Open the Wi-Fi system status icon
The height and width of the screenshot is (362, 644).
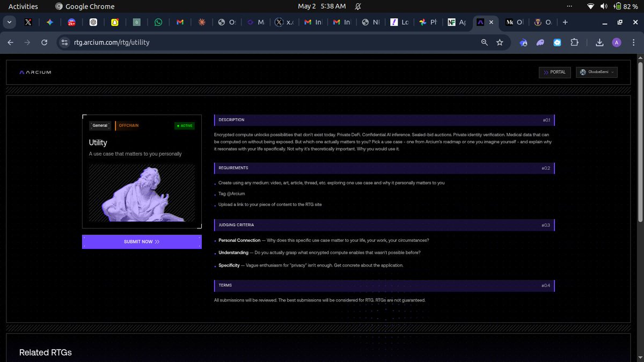(x=591, y=6)
